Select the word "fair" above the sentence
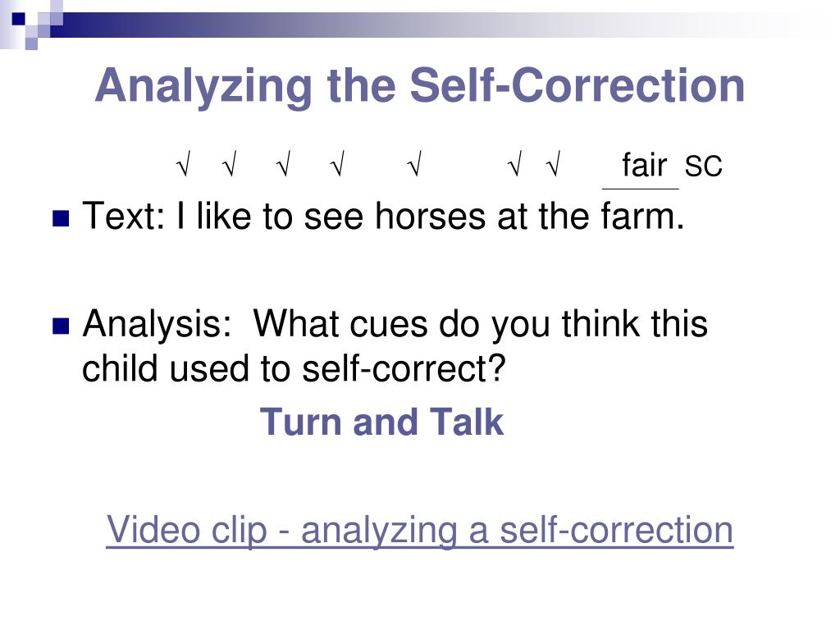 click(645, 164)
